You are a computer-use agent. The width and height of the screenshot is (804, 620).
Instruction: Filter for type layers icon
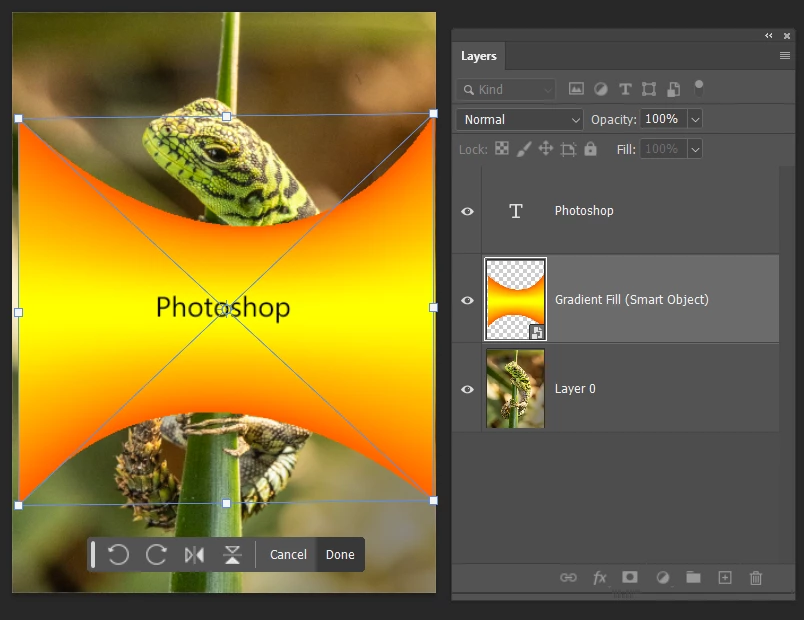tap(625, 89)
